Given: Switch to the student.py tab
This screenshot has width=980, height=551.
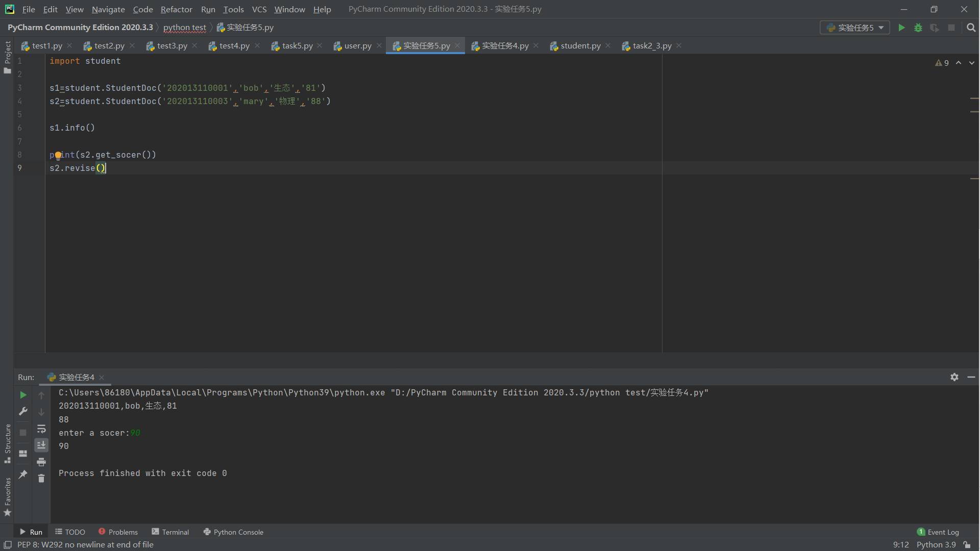Looking at the screenshot, I should coord(580,46).
